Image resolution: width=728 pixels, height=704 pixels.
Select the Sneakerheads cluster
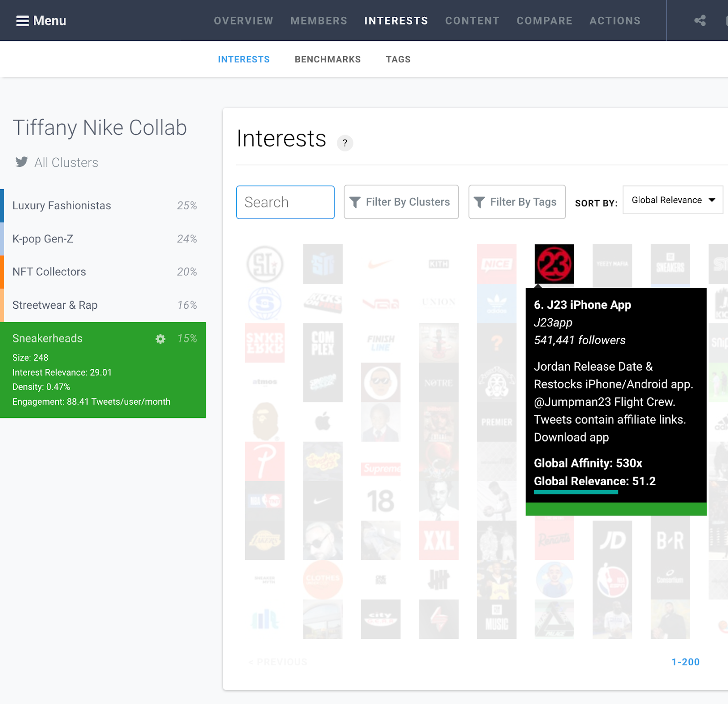[103, 370]
